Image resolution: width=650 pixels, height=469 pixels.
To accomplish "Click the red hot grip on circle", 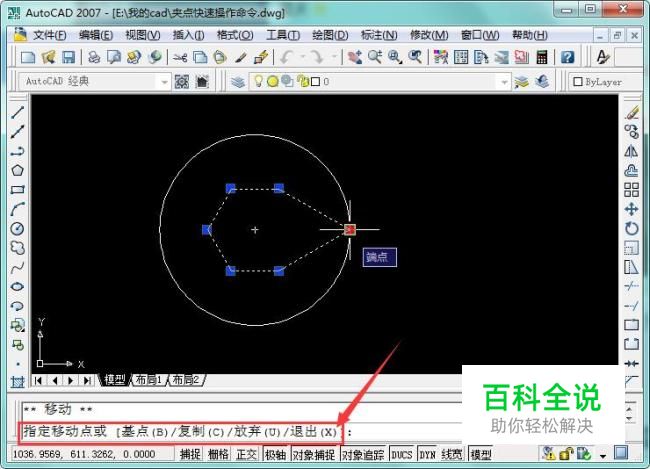I will pos(350,229).
